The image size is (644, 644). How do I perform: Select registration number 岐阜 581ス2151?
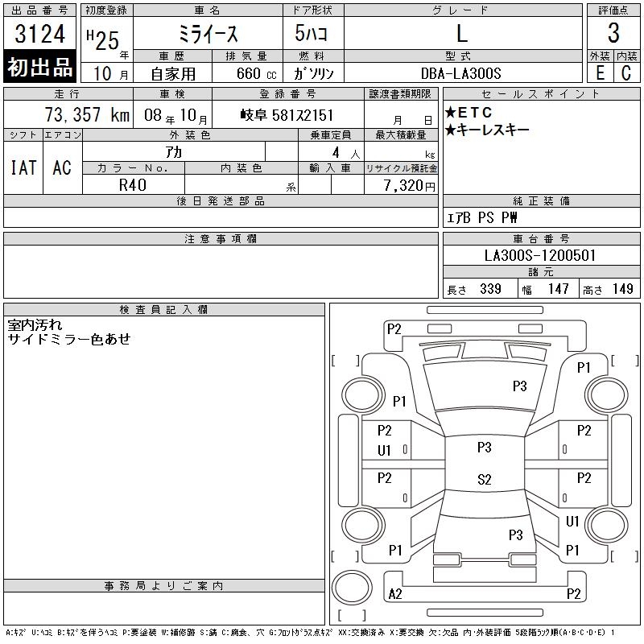point(287,115)
